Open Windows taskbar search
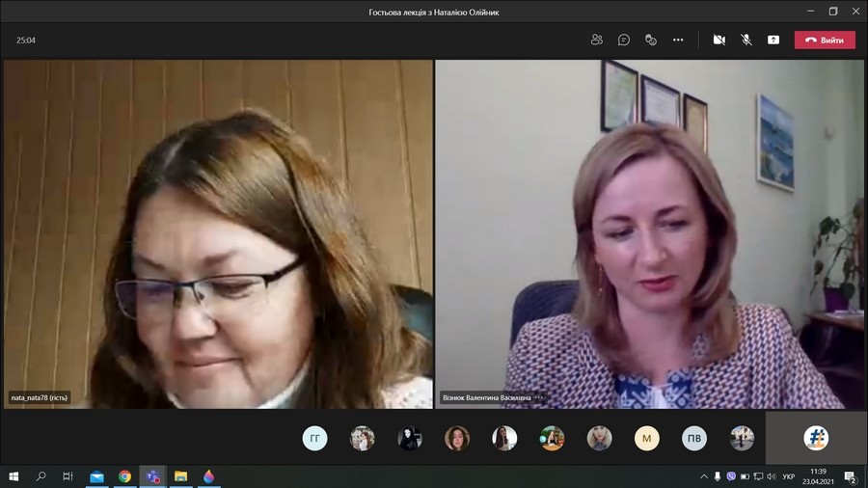Image resolution: width=868 pixels, height=488 pixels. click(x=41, y=476)
